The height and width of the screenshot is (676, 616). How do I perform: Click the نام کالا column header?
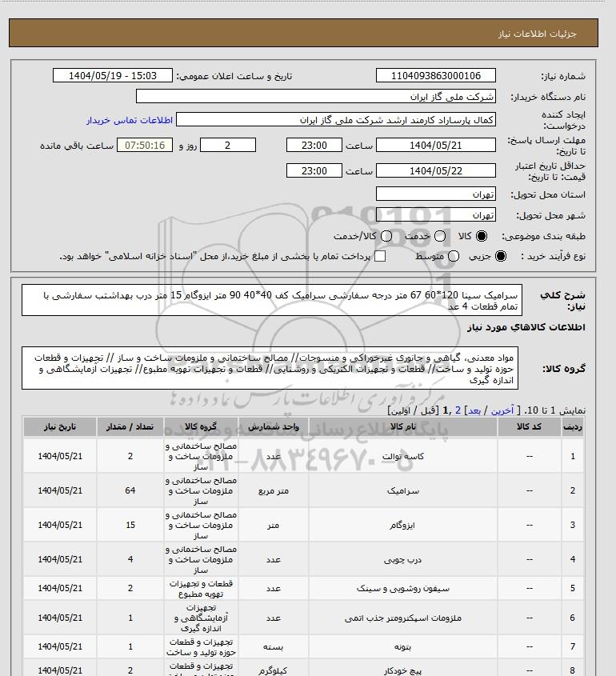coord(403,427)
